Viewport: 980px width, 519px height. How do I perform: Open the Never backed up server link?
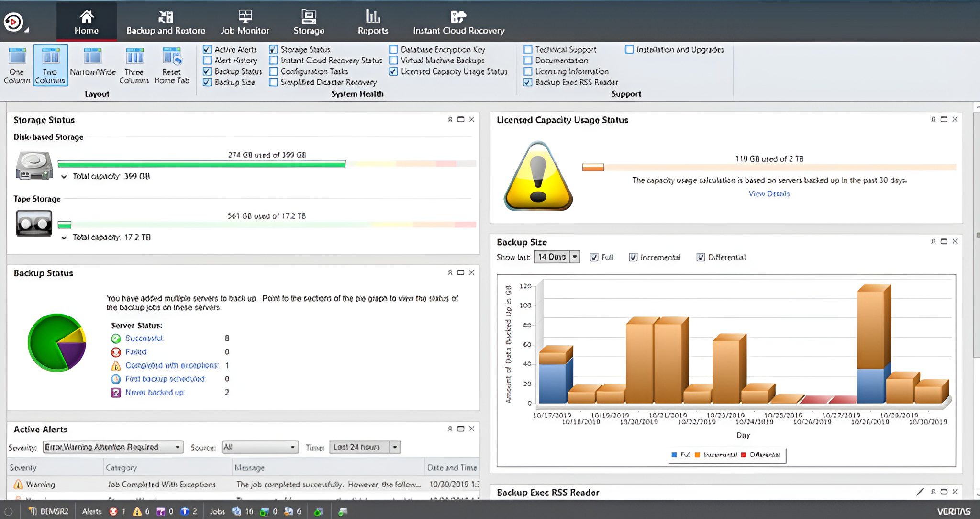point(155,392)
